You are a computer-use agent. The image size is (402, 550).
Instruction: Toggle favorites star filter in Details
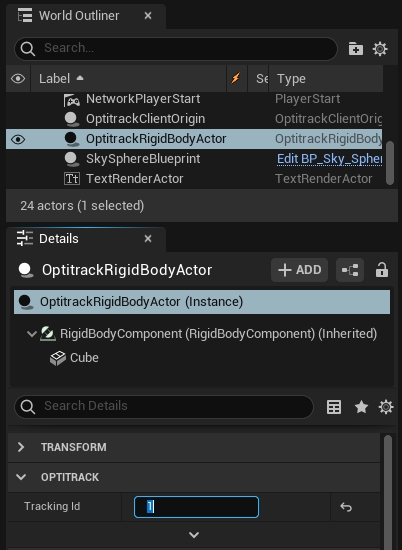click(x=361, y=407)
